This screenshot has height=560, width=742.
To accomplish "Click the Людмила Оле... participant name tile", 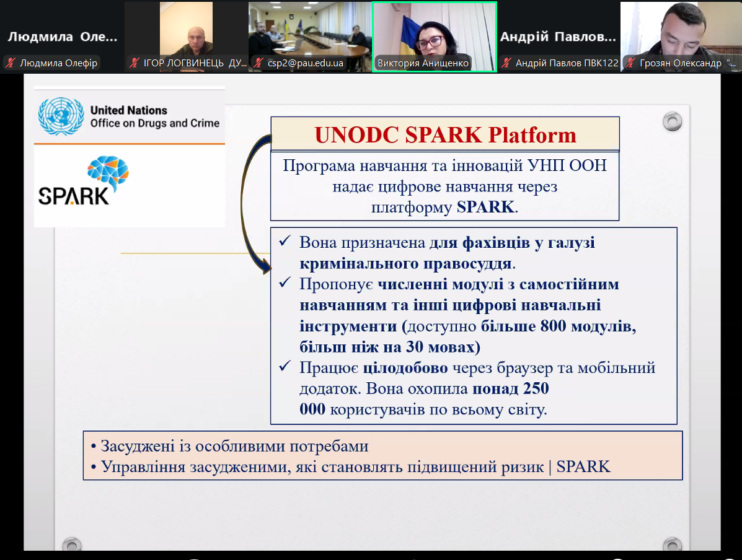I will click(x=62, y=37).
